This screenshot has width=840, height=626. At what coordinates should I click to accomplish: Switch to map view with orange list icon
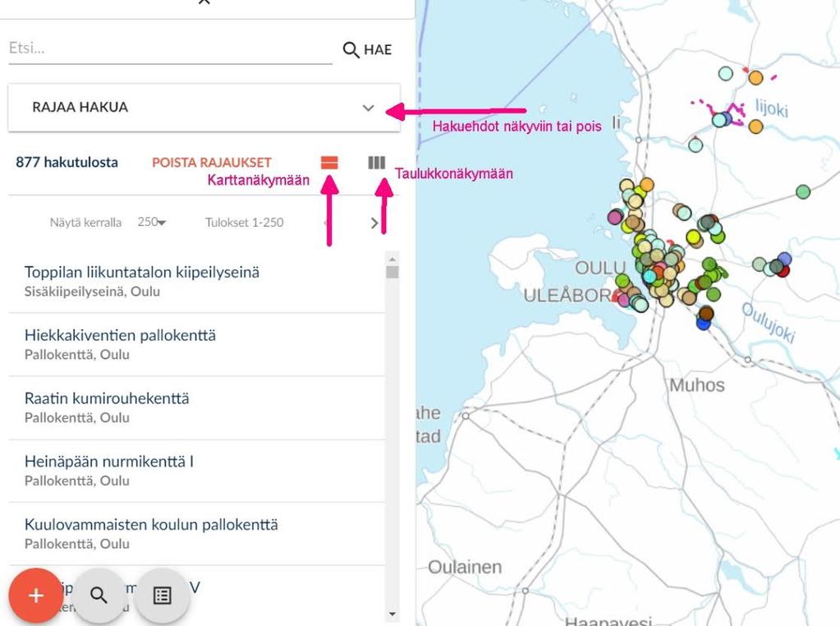click(x=329, y=163)
